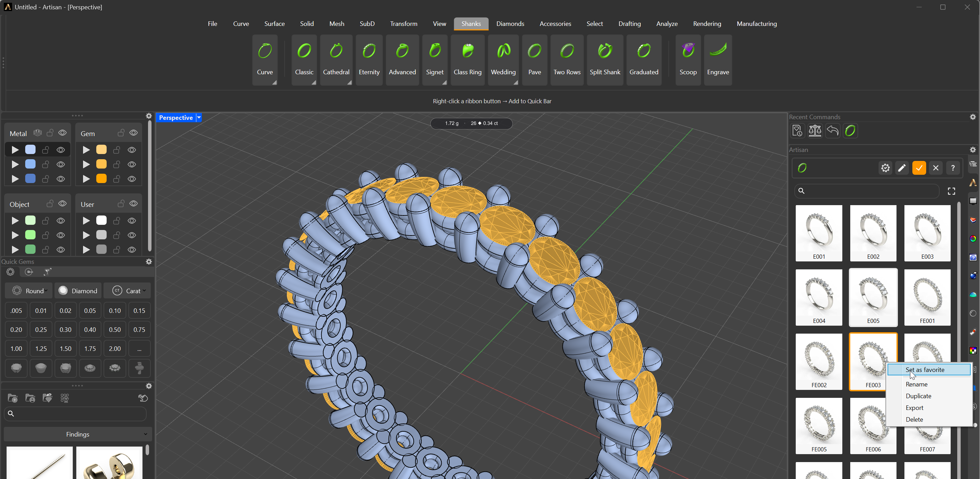
Task: Start the Class Ring builder
Action: 468,60
